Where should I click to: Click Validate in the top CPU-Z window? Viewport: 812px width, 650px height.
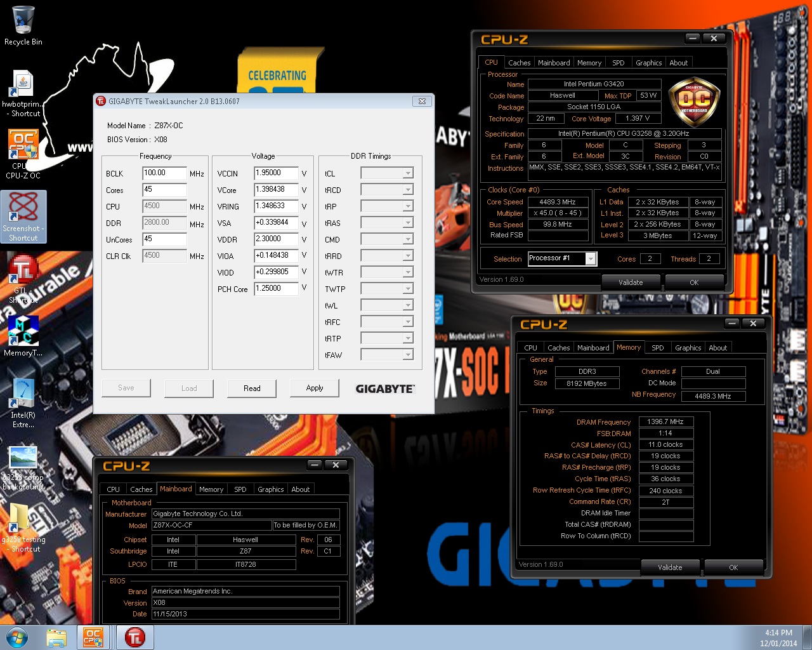tap(631, 282)
